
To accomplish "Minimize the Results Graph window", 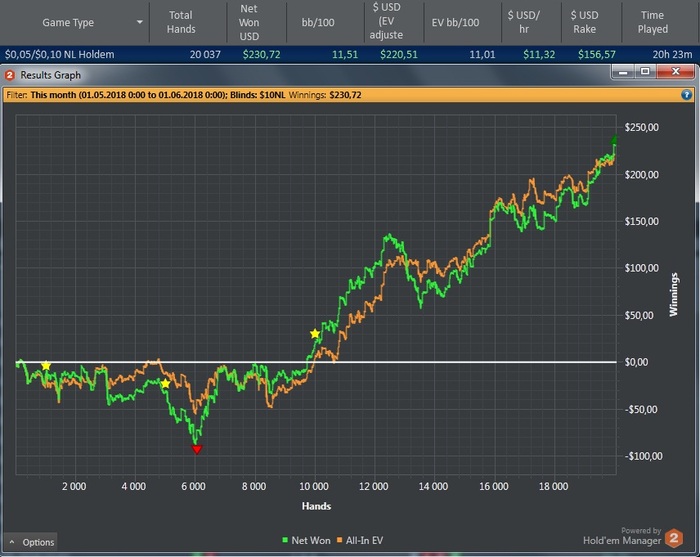I will (x=623, y=71).
